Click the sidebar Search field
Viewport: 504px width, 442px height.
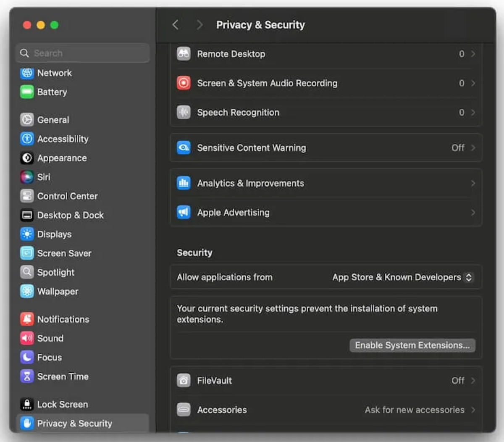tap(83, 53)
